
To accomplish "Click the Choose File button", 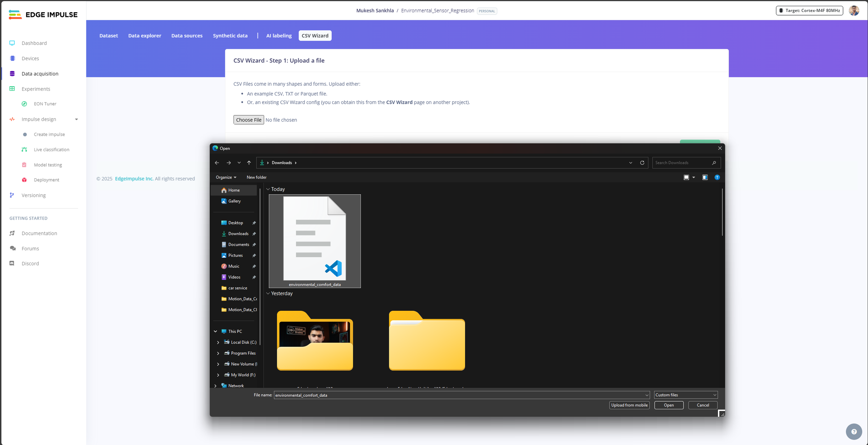I will (248, 120).
